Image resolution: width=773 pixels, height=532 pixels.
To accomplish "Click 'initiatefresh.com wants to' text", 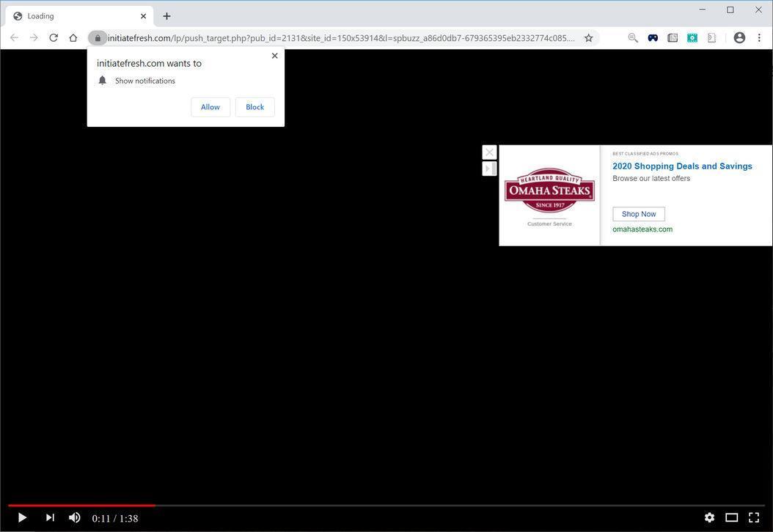I will (149, 64).
